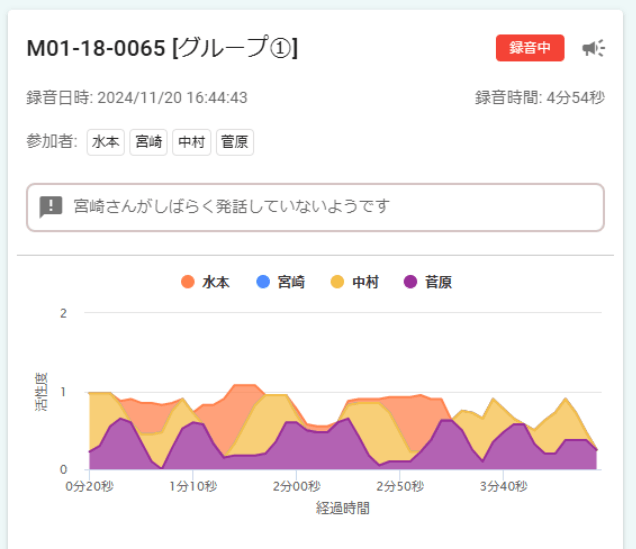Click the M01-18-0065 group title

click(x=162, y=49)
